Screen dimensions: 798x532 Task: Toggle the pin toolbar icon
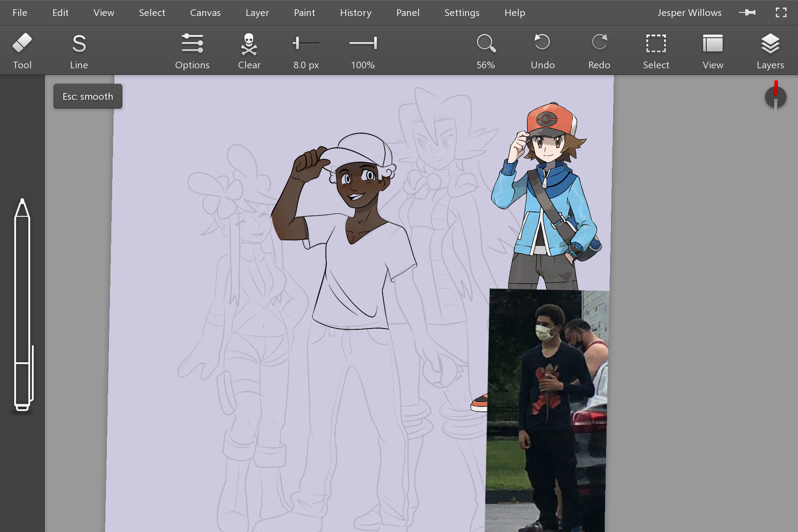[747, 12]
